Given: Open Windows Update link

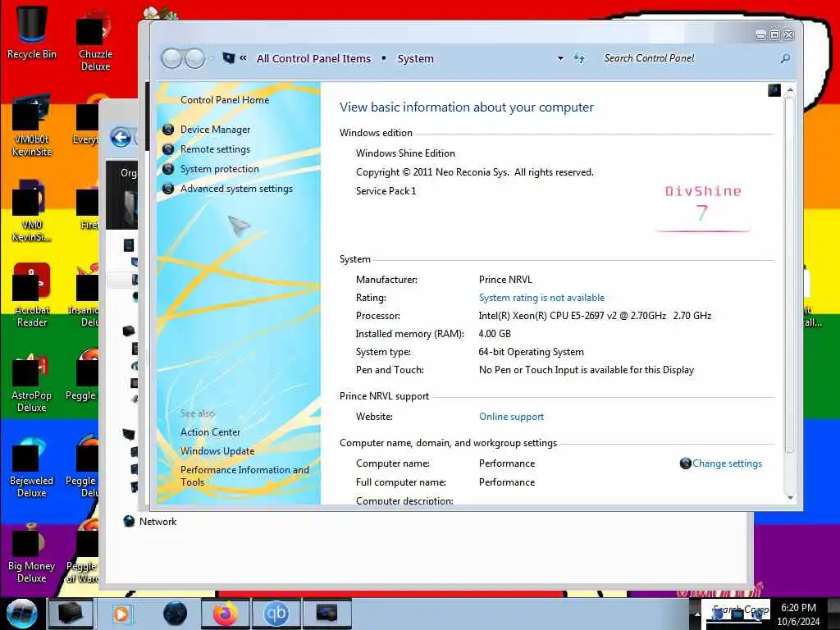Looking at the screenshot, I should (217, 451).
